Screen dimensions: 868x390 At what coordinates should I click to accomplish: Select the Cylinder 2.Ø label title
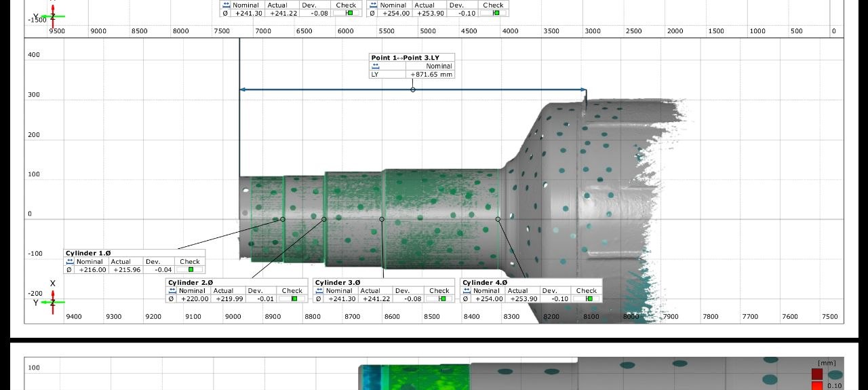coord(191,282)
